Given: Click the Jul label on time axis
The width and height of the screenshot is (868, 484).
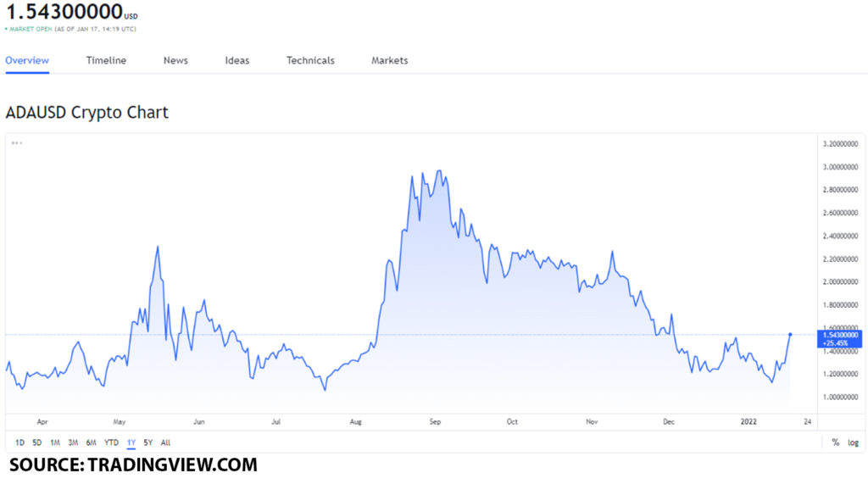Looking at the screenshot, I should [x=275, y=422].
